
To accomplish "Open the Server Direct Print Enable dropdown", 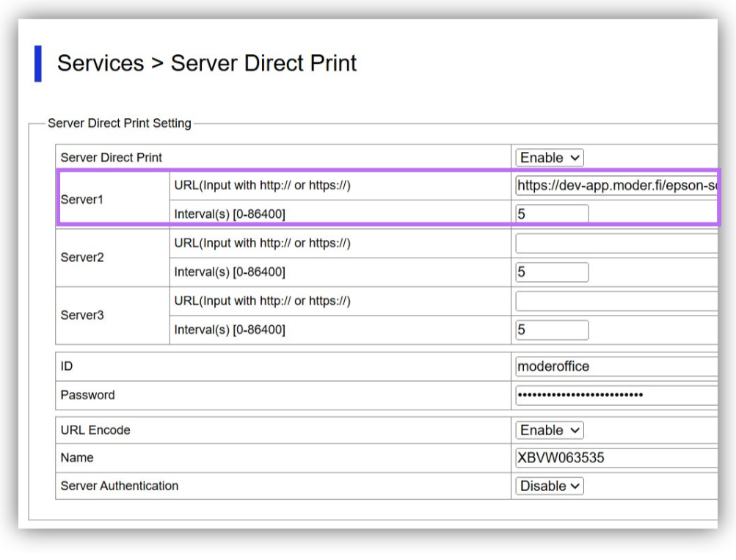I will [549, 158].
